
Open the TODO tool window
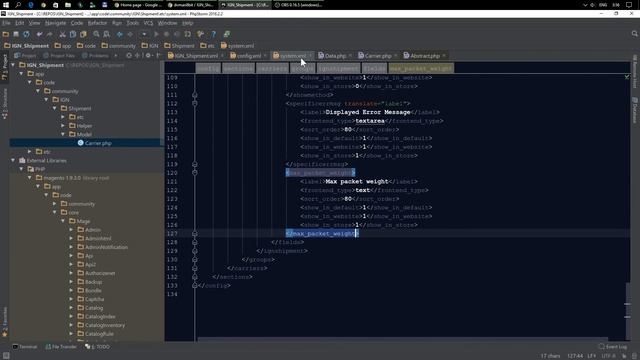[97, 347]
